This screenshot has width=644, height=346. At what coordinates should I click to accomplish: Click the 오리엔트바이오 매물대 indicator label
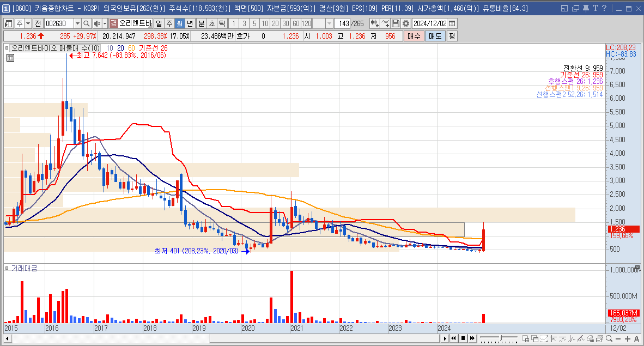pos(56,48)
